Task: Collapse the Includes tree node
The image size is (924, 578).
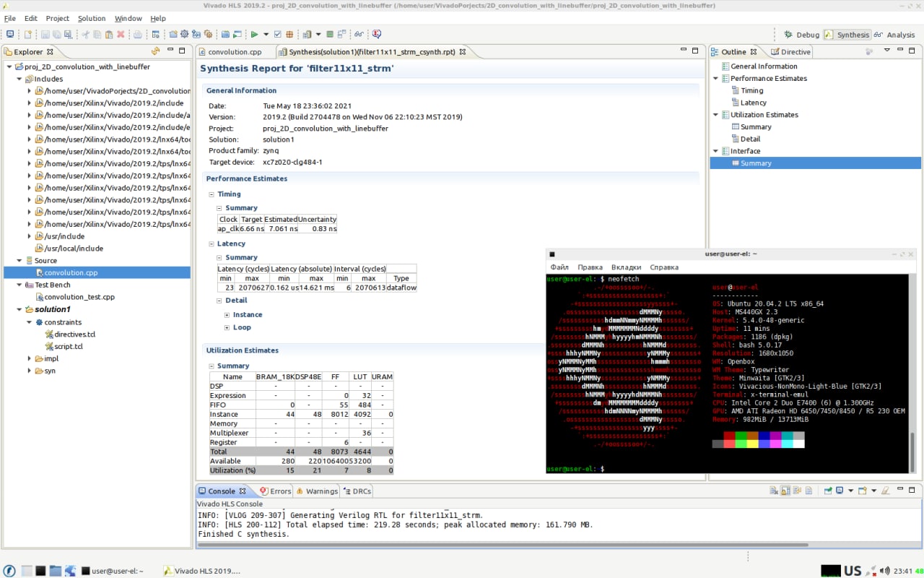Action: pos(19,79)
